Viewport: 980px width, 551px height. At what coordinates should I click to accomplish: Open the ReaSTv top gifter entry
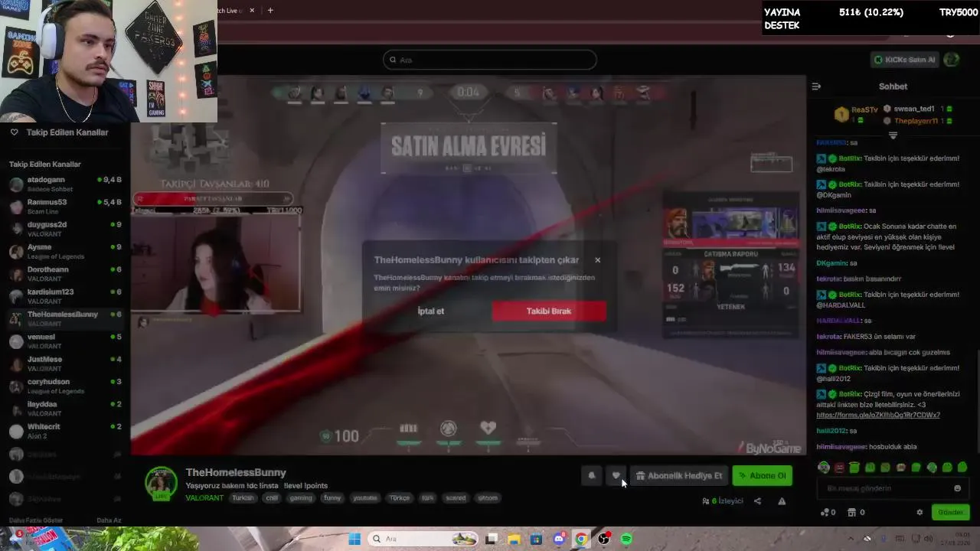click(x=857, y=114)
